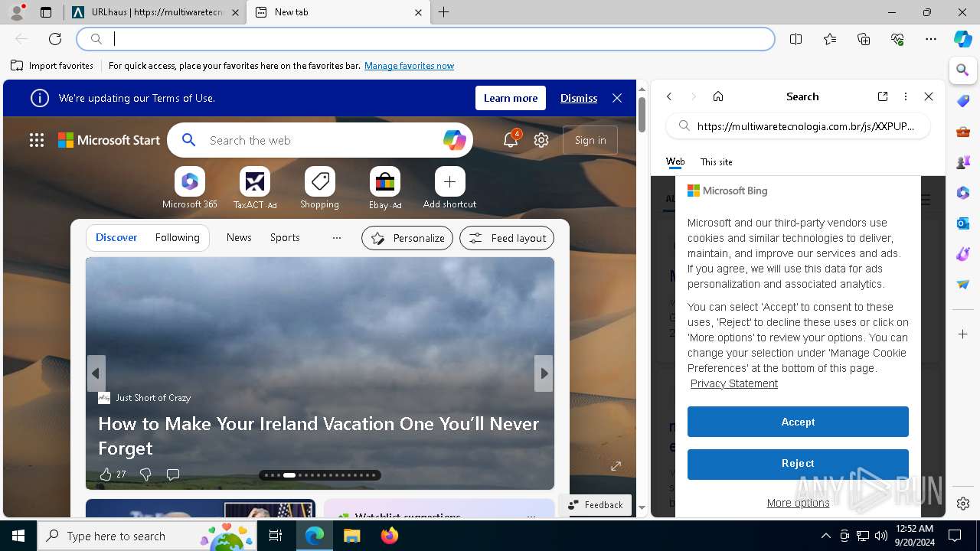980x551 pixels.
Task: Dismiss the Terms of Use banner
Action: click(579, 98)
